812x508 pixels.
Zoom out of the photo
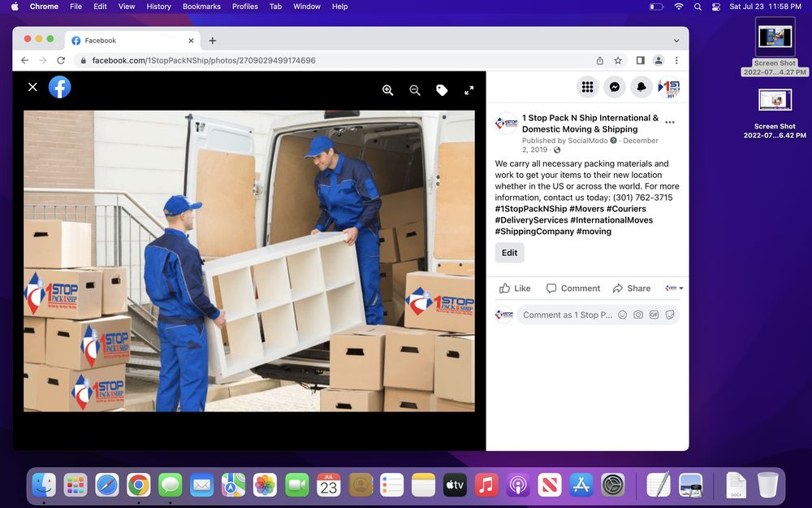coord(415,90)
